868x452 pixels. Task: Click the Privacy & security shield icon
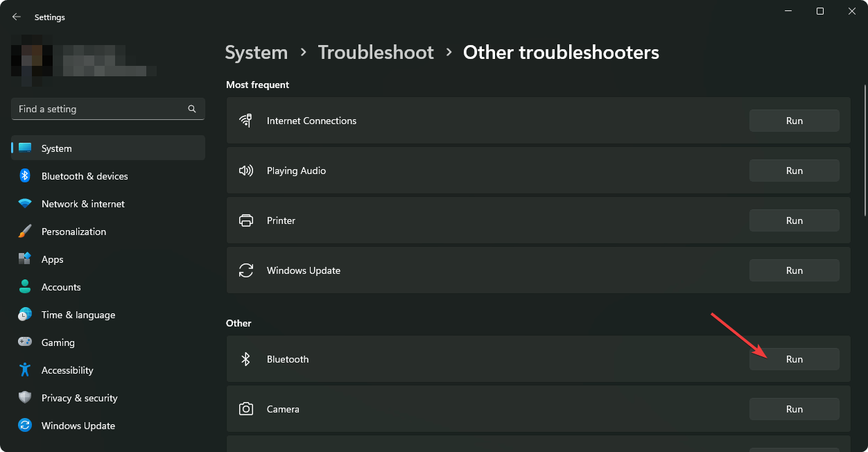[x=25, y=398]
